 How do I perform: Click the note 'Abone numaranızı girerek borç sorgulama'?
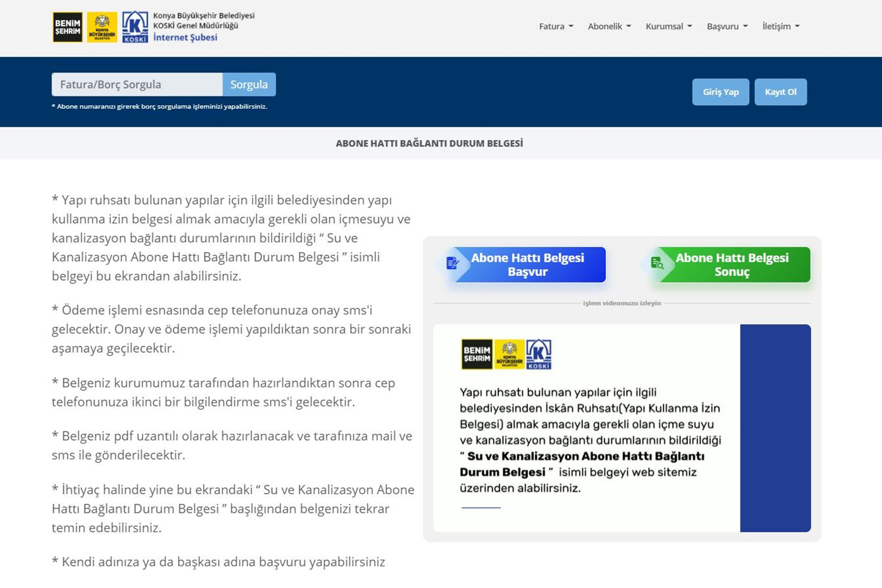(160, 106)
